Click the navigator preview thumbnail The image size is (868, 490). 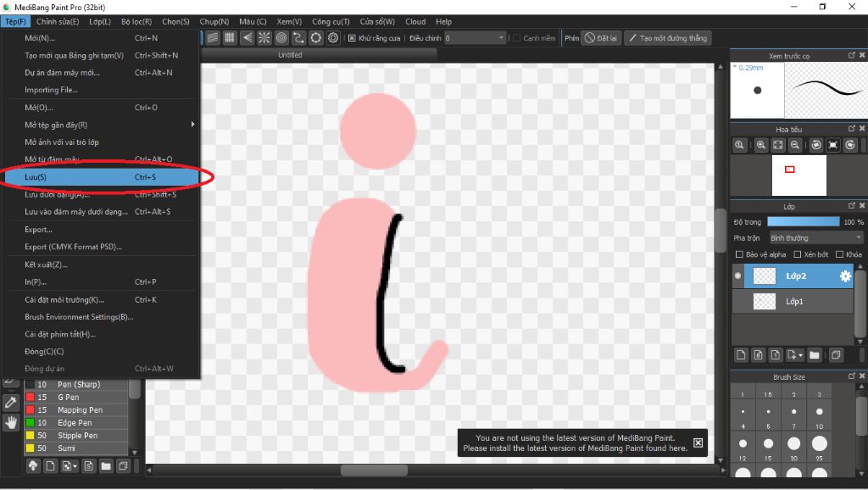(x=798, y=175)
